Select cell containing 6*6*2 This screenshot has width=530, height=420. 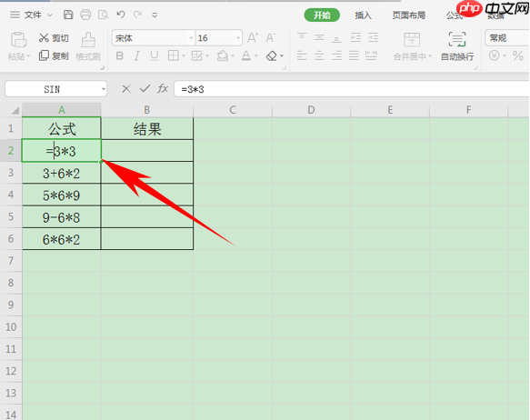(x=62, y=239)
